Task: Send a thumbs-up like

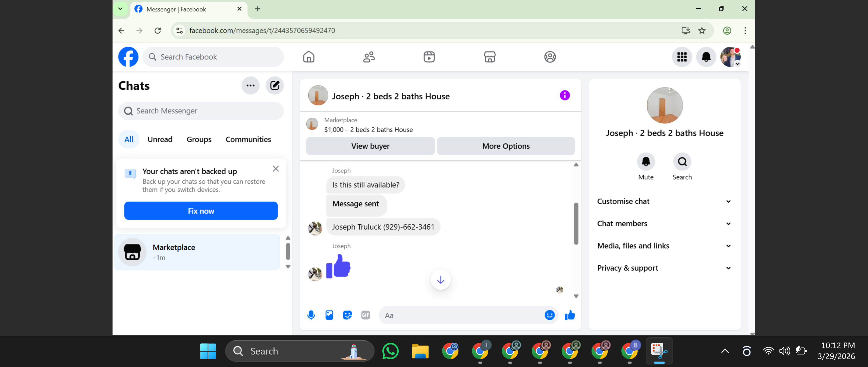Action: coord(570,315)
